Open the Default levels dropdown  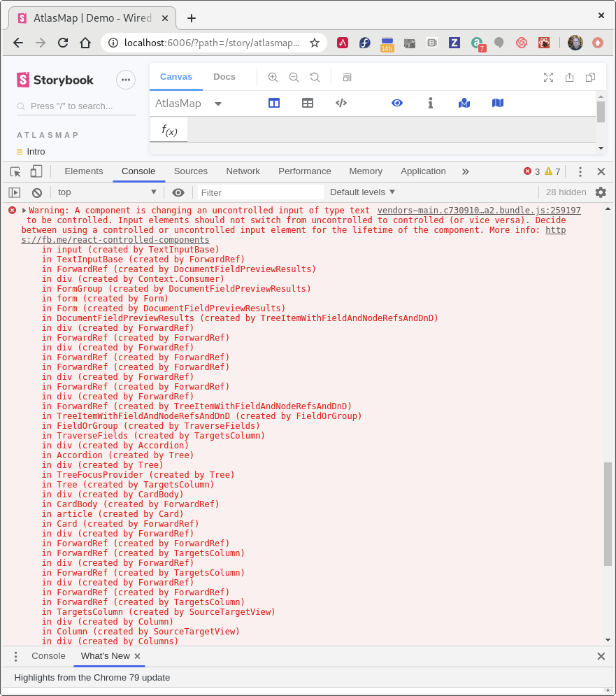point(361,192)
